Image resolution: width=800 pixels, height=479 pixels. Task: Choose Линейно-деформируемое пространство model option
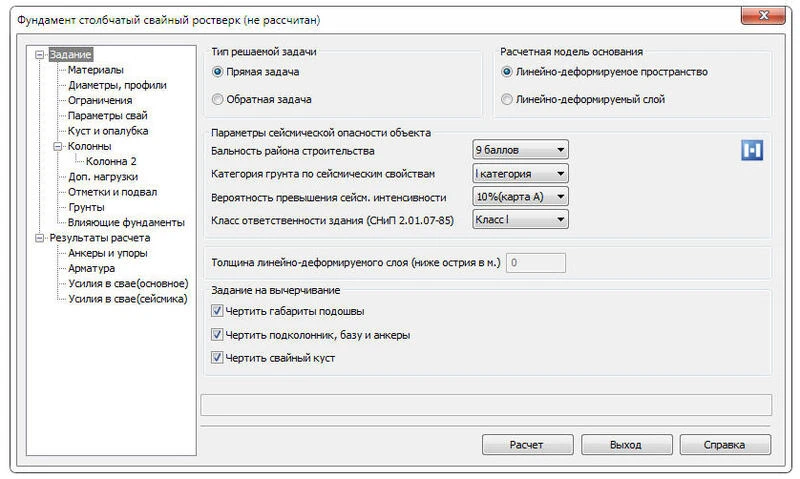pos(507,73)
